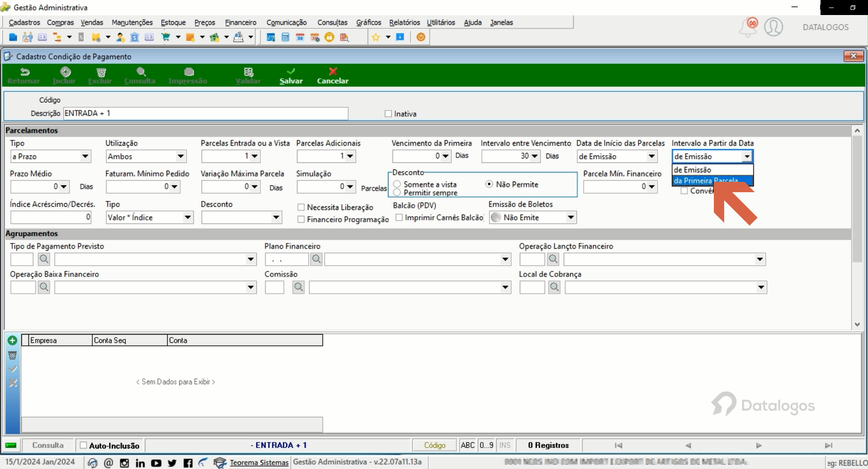Viewport: 868px width, 469px height.
Task: Click the Twitter icon in status bar
Action: tap(172, 463)
